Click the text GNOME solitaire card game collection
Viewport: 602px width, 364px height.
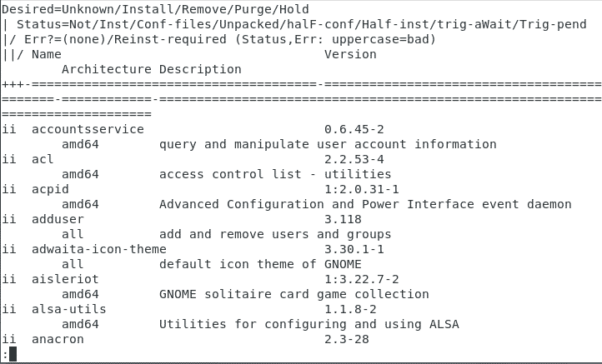tap(293, 294)
